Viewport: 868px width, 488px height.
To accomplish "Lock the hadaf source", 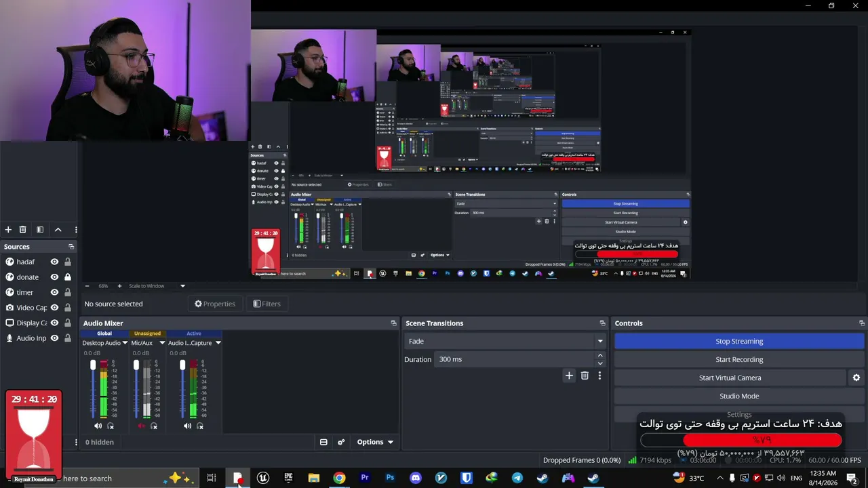I will pos(68,262).
